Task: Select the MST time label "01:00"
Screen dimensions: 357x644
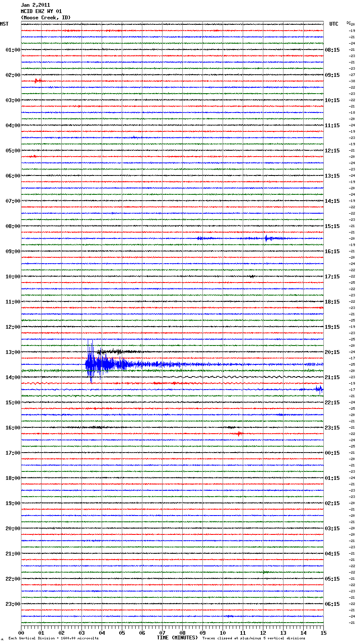Action: 13,50
